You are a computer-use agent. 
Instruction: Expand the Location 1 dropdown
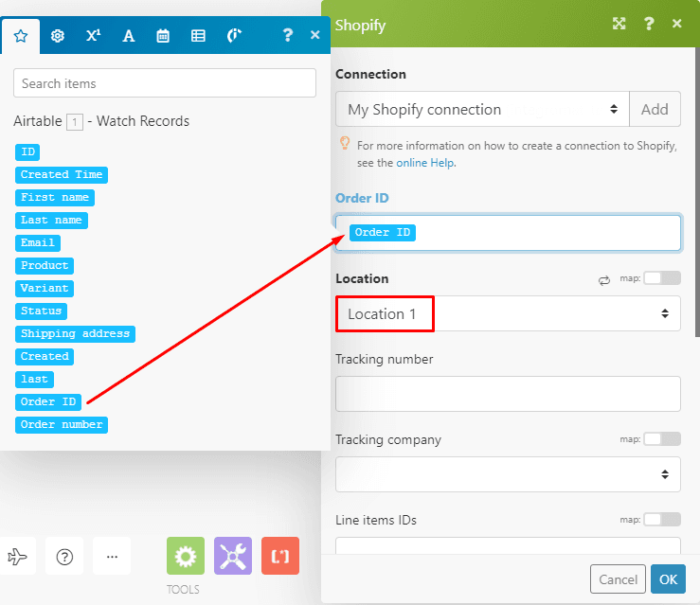[x=508, y=313]
